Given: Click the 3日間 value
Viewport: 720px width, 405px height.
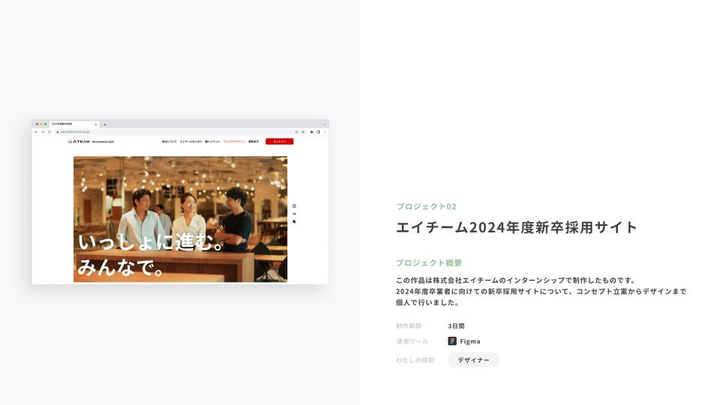Looking at the screenshot, I should pyautogui.click(x=456, y=326).
